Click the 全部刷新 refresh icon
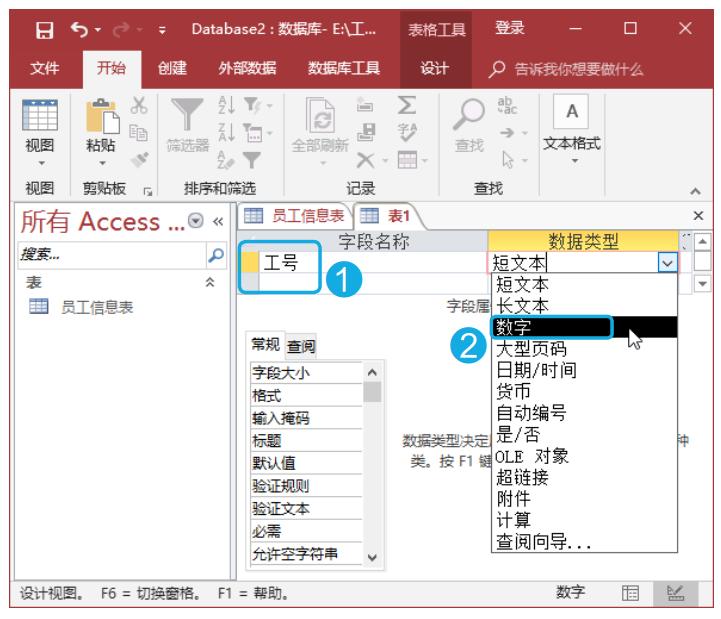This screenshot has height=619, width=721. click(x=320, y=115)
